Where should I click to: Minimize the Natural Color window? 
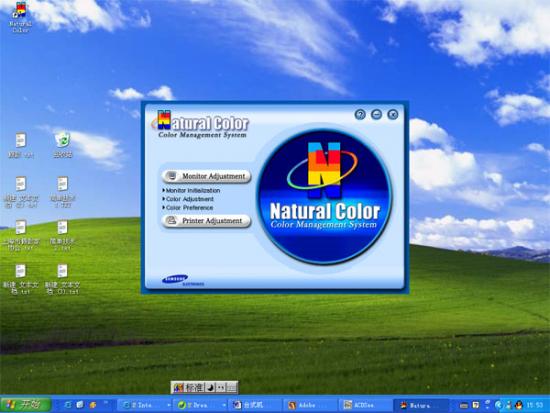[376, 114]
